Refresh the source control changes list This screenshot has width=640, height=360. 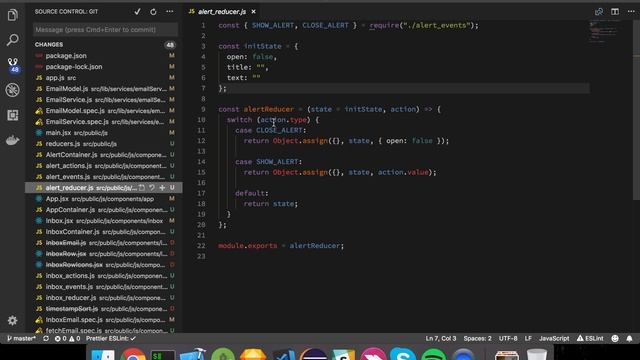pyautogui.click(x=153, y=12)
